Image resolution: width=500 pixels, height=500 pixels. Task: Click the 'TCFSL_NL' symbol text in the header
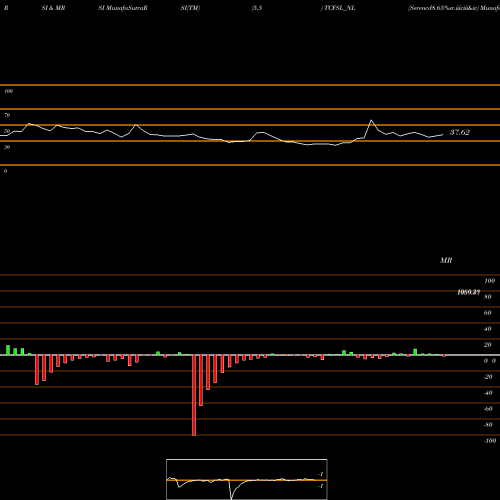pos(340,8)
